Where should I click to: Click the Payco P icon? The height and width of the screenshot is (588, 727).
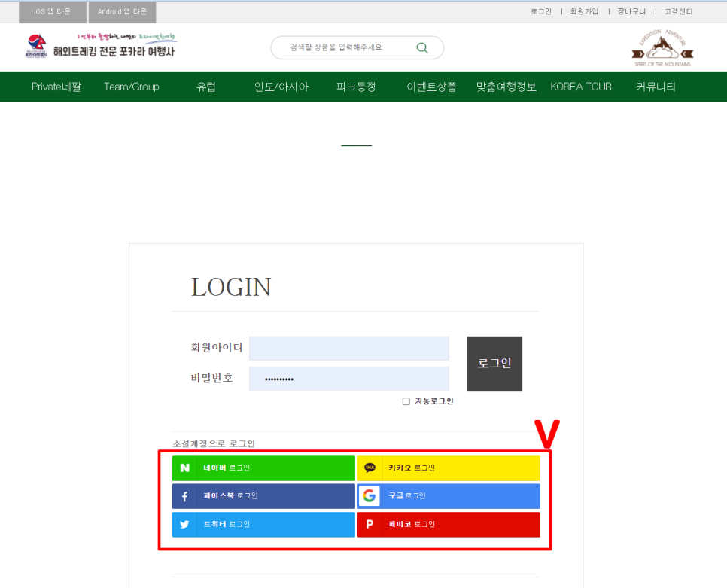pyautogui.click(x=370, y=524)
